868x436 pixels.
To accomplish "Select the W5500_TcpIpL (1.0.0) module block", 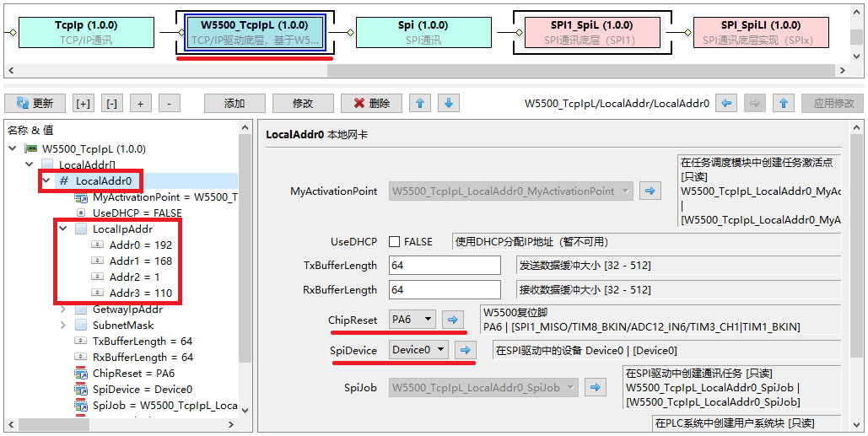I will tap(255, 32).
